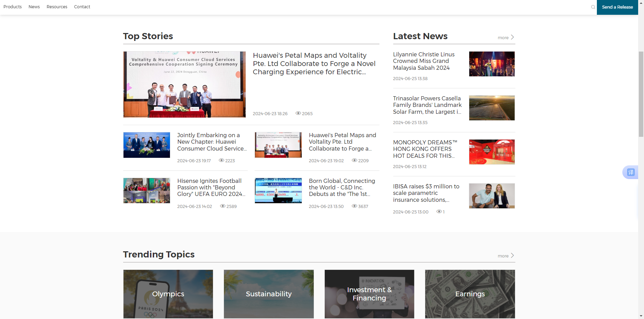Open the Trinasolar Powers Casella story
The width and height of the screenshot is (644, 319).
pyautogui.click(x=427, y=105)
